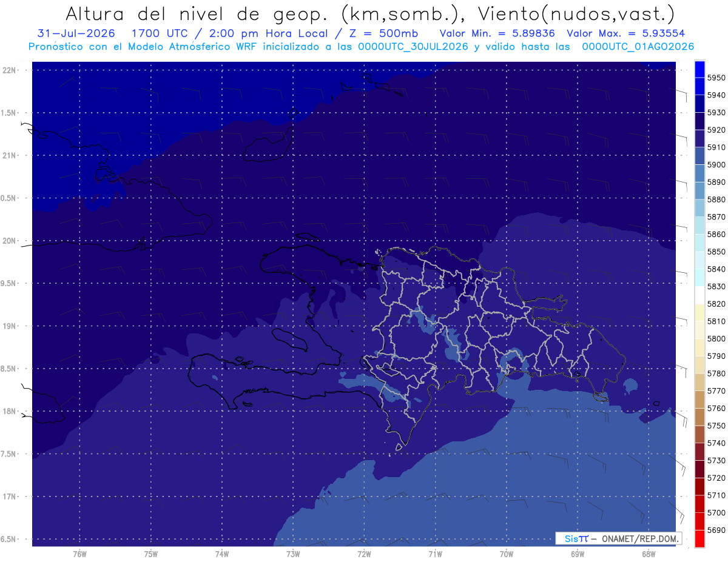The width and height of the screenshot is (728, 562).
Task: Click the '72W' longitude label
Action: tap(364, 554)
